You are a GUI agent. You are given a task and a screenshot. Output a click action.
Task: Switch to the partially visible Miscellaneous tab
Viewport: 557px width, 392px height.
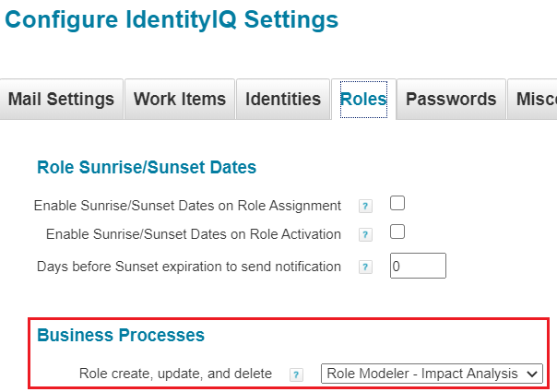point(535,100)
